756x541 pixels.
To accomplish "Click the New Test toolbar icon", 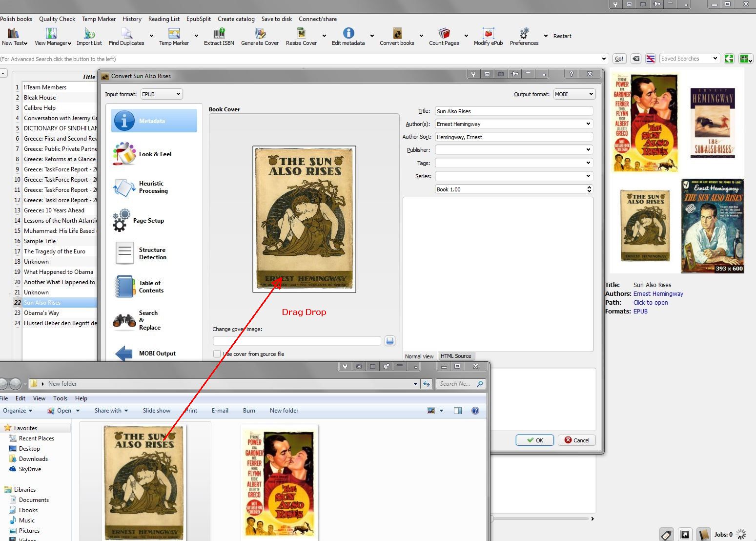I will 13,33.
